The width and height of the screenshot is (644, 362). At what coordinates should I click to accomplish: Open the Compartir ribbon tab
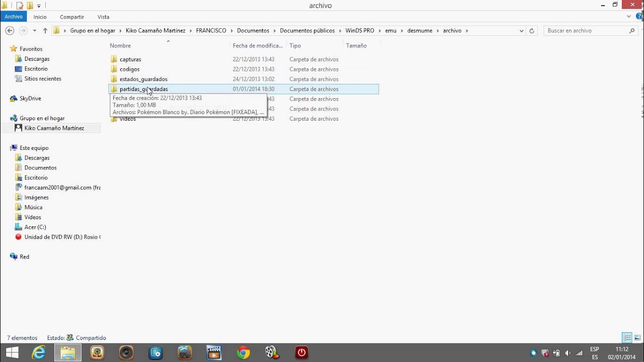click(x=72, y=17)
